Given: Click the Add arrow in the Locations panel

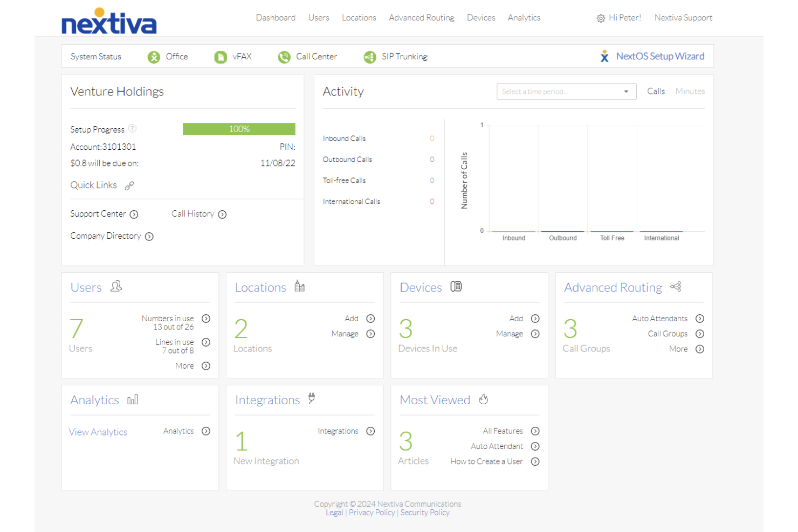Looking at the screenshot, I should point(370,319).
